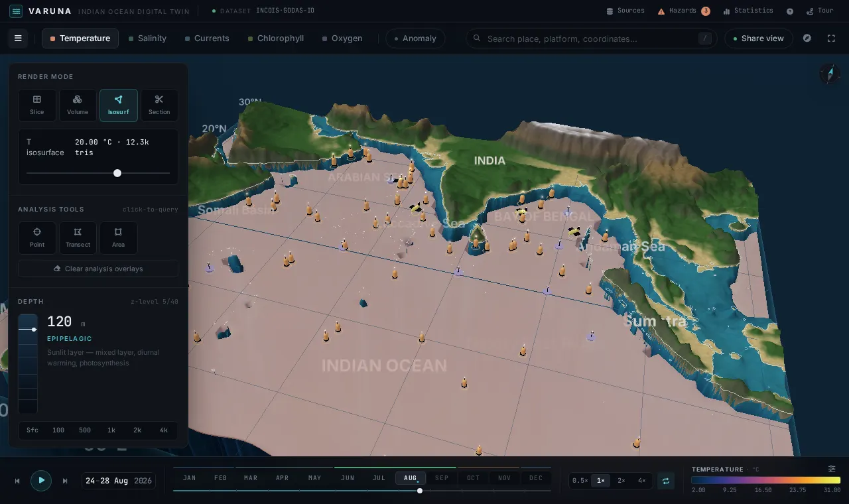Screen dimensions: 849x504
Task: Click the compass icon beside Share view
Action: [x=807, y=38]
